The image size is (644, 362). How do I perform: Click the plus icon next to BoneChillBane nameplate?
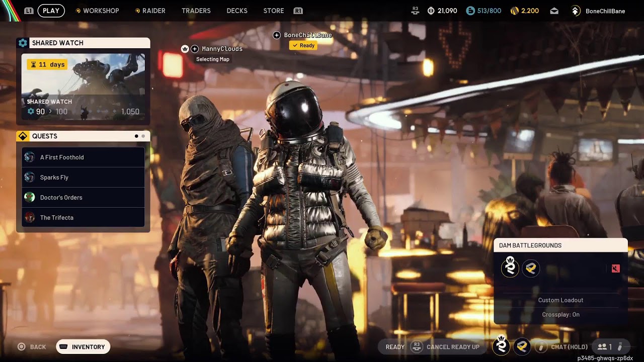277,35
